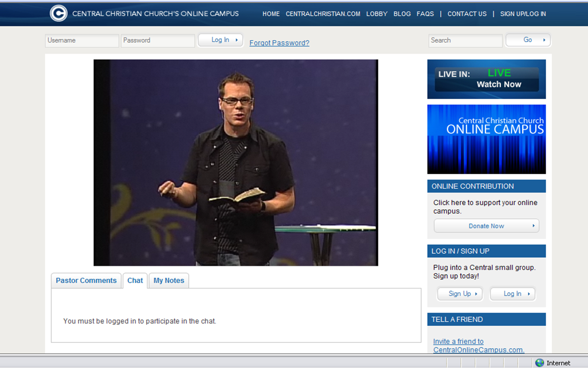Viewport: 588px width, 368px height.
Task: Click the LIVE Watch Now banner
Action: tap(486, 79)
